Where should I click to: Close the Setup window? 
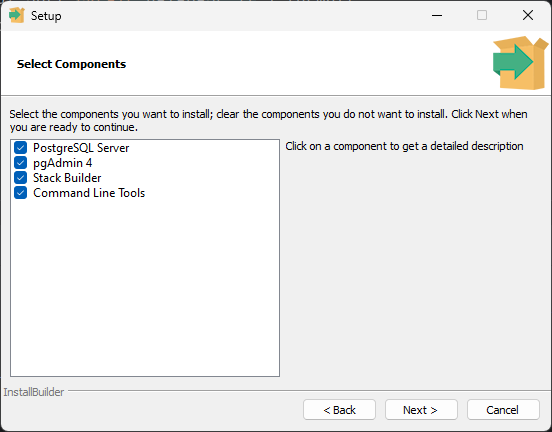tap(528, 15)
